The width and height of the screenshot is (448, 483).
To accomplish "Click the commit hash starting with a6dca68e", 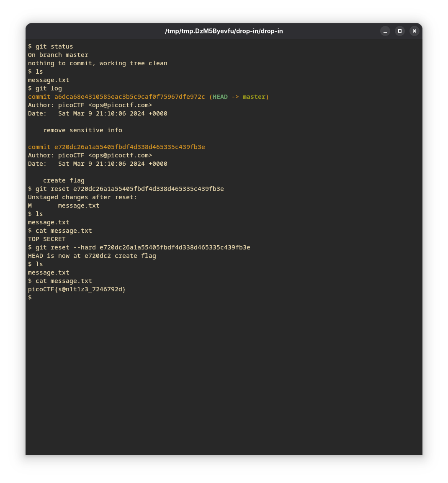I will click(x=129, y=97).
